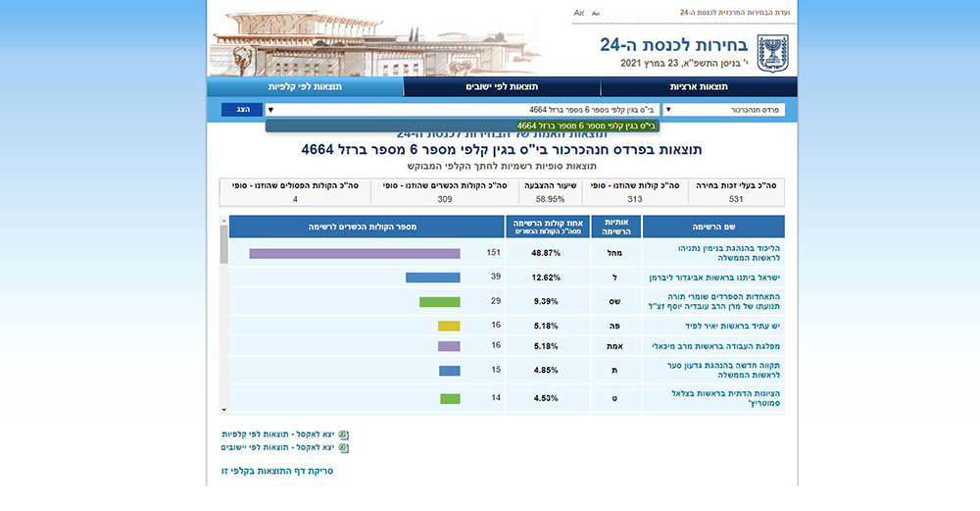Click the אותיות הרשימה column header
Image resolution: width=980 pixels, height=511 pixels.
[x=615, y=227]
